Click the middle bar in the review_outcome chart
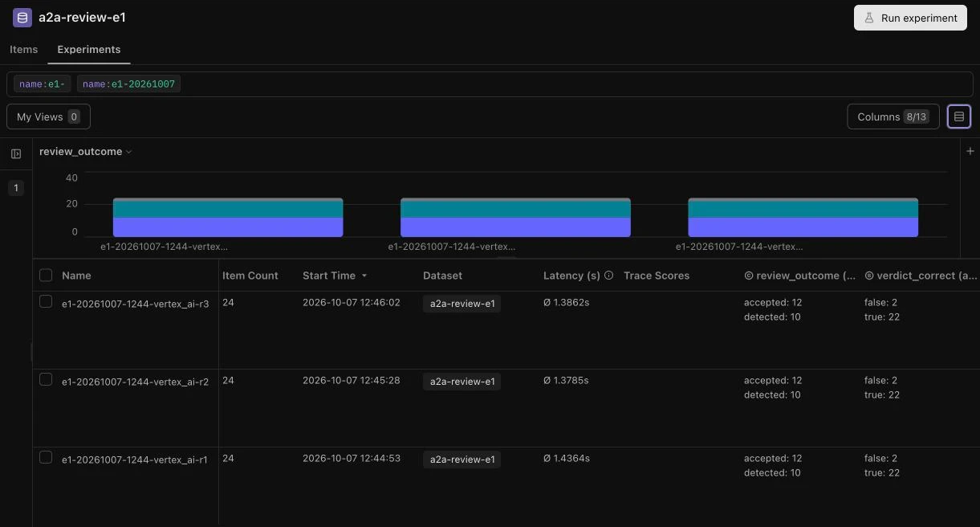Image resolution: width=980 pixels, height=527 pixels. [x=515, y=217]
